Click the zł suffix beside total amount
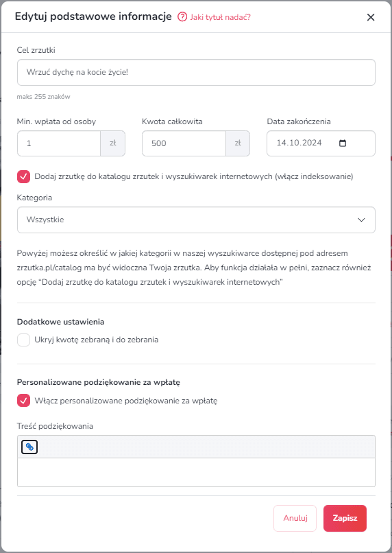Screen dimensions: 392x553 (x=238, y=143)
